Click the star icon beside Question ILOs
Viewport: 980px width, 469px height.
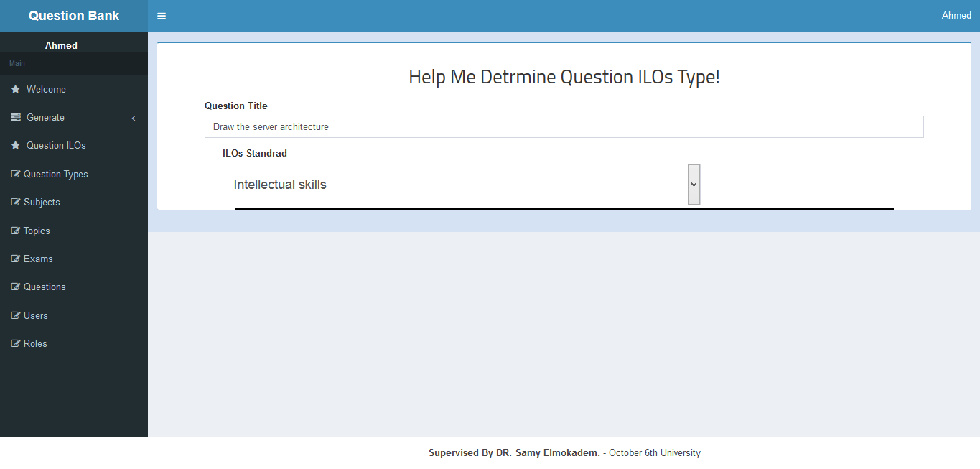pyautogui.click(x=16, y=145)
